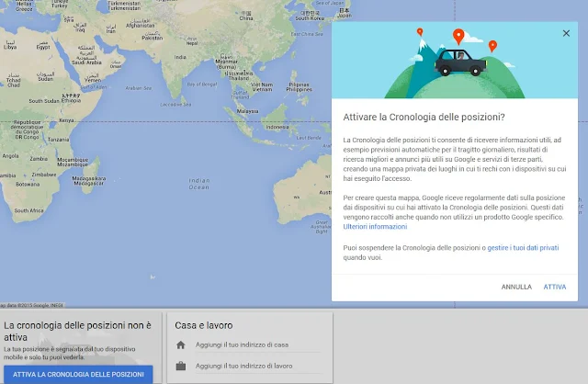
Task: Click the Bay of Bengal label
Action: coord(202,85)
